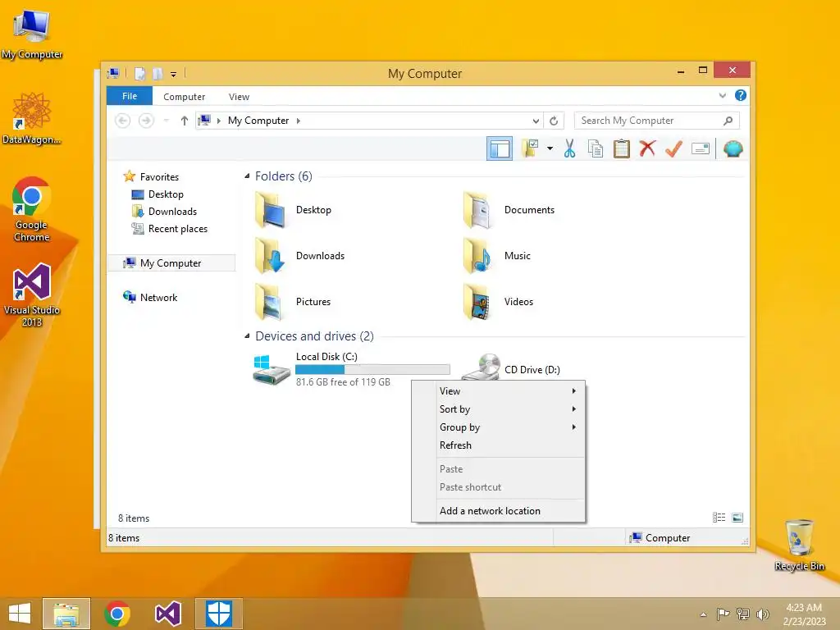Click the Forward navigation arrow

(x=146, y=121)
